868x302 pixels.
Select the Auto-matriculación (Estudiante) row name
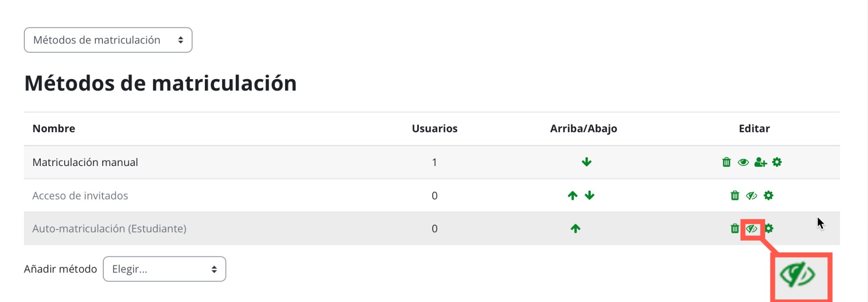109,229
